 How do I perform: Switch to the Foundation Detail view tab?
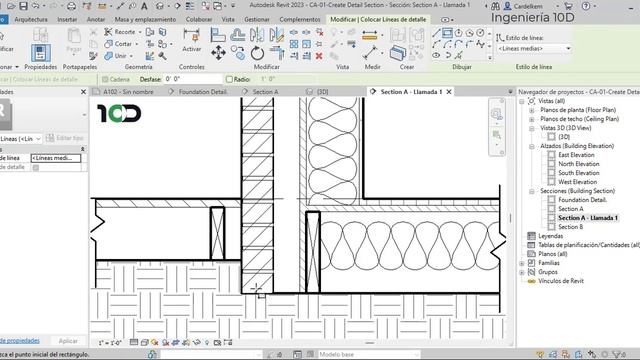202,92
